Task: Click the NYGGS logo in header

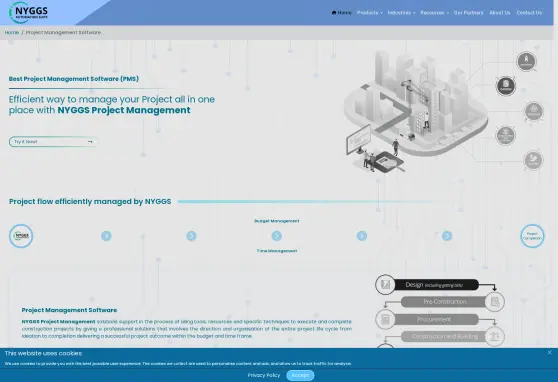Action: [28, 12]
